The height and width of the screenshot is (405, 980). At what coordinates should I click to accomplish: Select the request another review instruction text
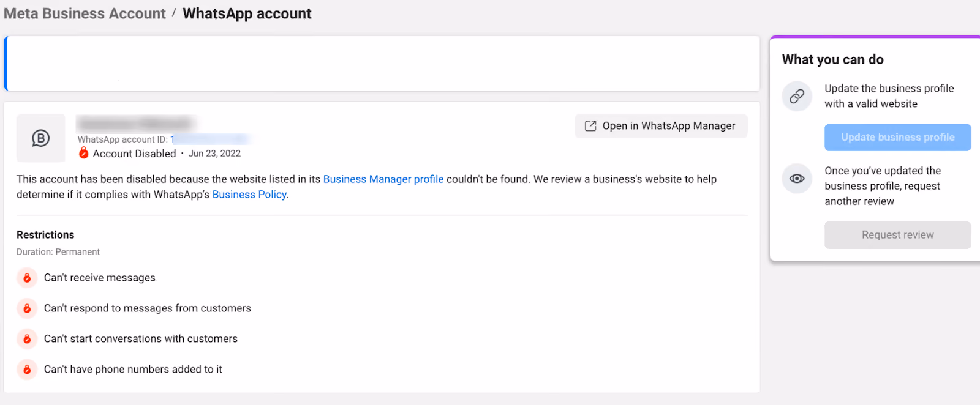(x=883, y=186)
